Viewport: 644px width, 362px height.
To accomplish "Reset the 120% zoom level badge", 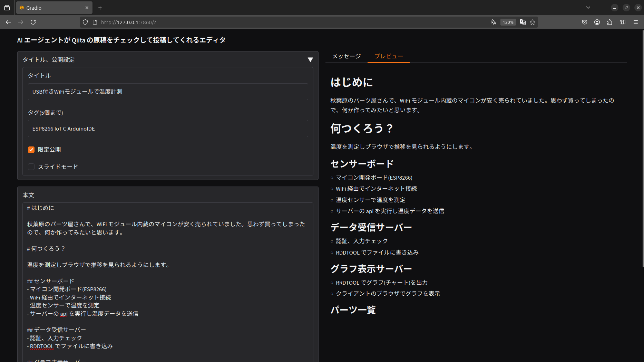I will click(508, 22).
